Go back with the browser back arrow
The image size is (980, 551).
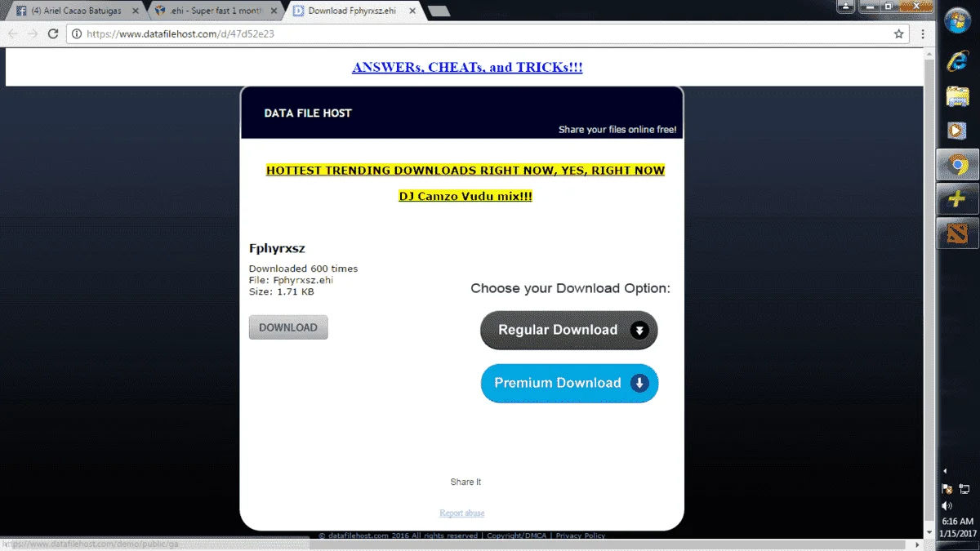click(x=12, y=33)
